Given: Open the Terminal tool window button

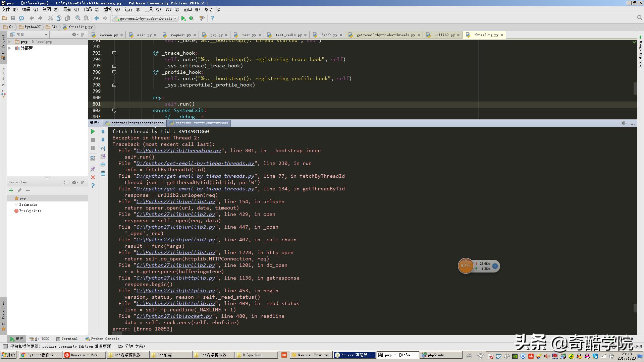Looking at the screenshot, I should pos(67,339).
